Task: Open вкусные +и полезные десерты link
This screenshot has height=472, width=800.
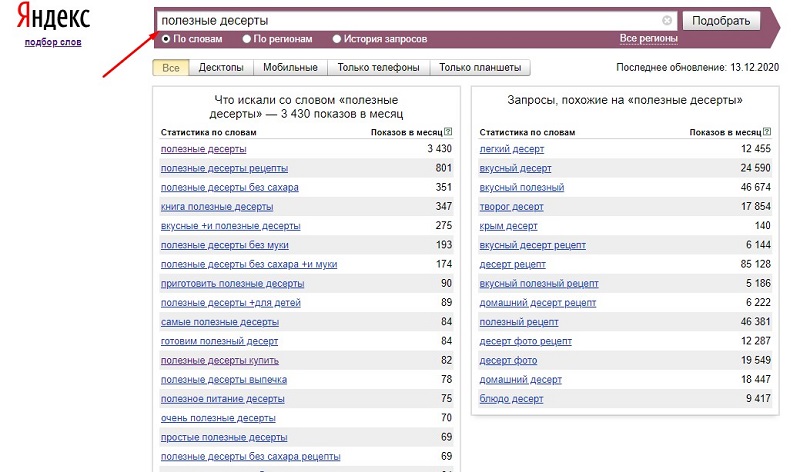Action: tap(231, 226)
